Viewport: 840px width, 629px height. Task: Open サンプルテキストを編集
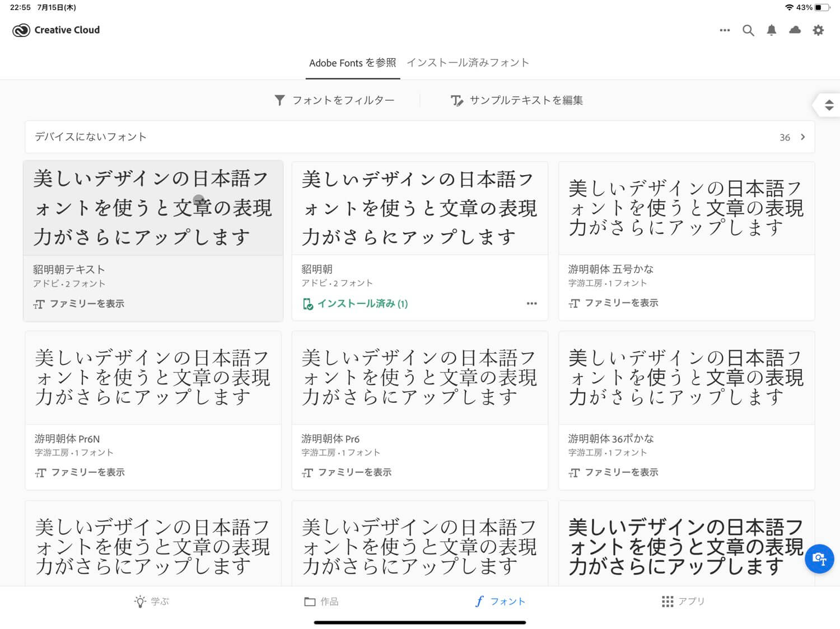[517, 100]
